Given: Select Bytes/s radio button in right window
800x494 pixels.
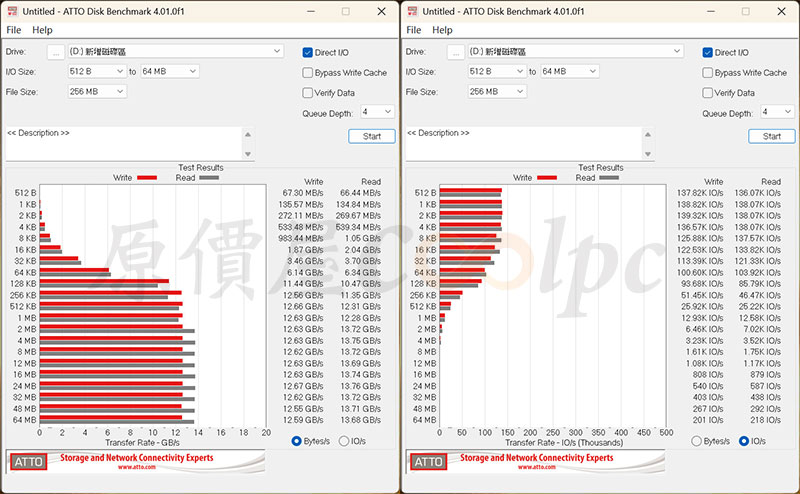Looking at the screenshot, I should tap(696, 441).
